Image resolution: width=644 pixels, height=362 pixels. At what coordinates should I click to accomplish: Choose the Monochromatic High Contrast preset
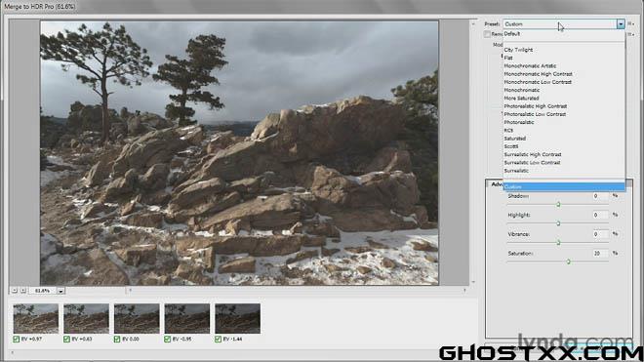[564, 74]
